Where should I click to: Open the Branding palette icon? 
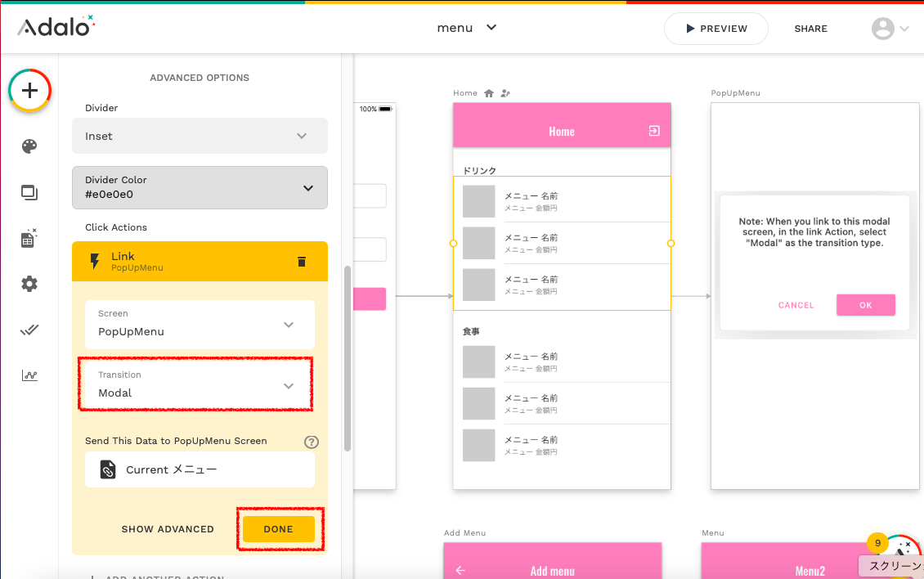pyautogui.click(x=29, y=146)
